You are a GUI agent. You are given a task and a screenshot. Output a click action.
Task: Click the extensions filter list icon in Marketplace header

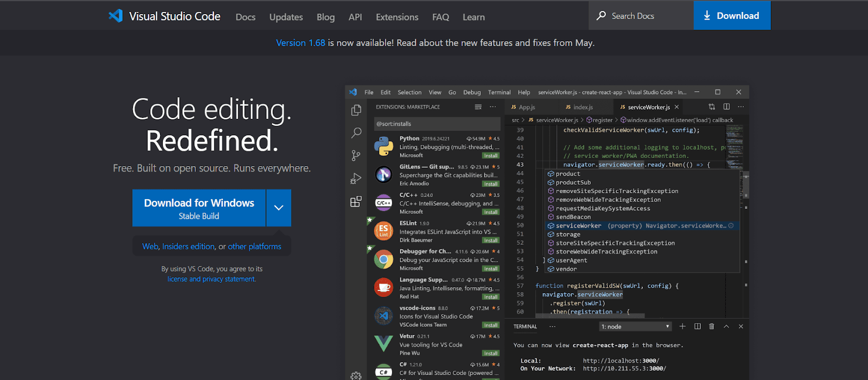(x=478, y=107)
